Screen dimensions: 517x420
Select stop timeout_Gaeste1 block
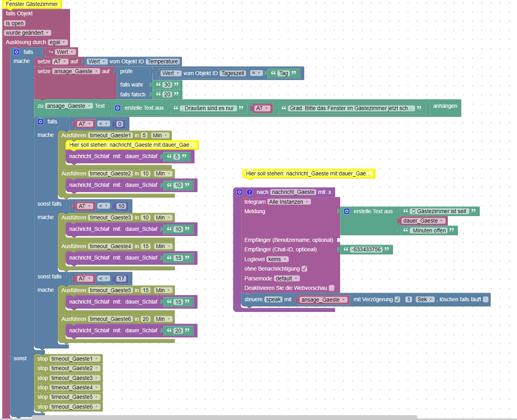(68, 359)
